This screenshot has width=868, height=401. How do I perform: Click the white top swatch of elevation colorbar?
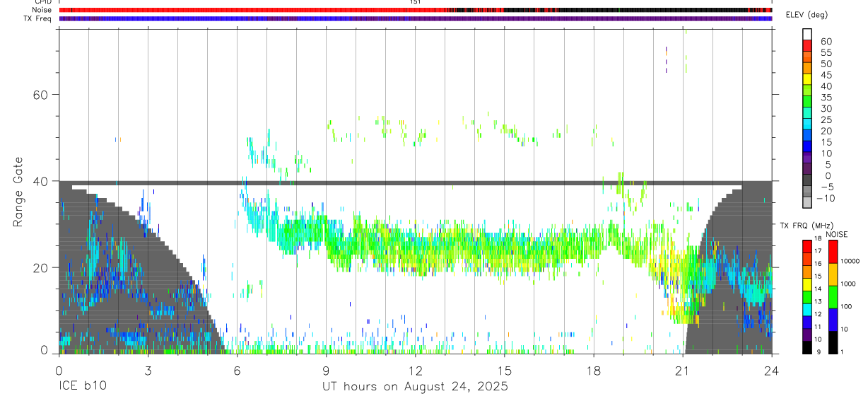[807, 35]
